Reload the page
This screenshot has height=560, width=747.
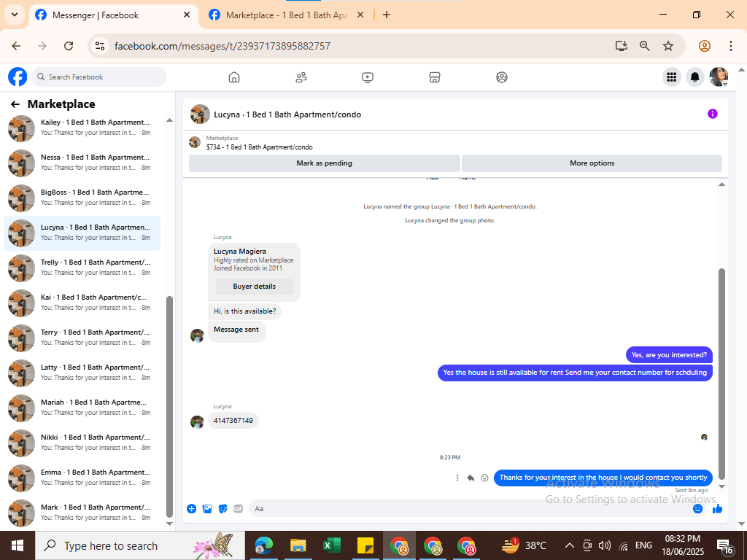click(69, 46)
